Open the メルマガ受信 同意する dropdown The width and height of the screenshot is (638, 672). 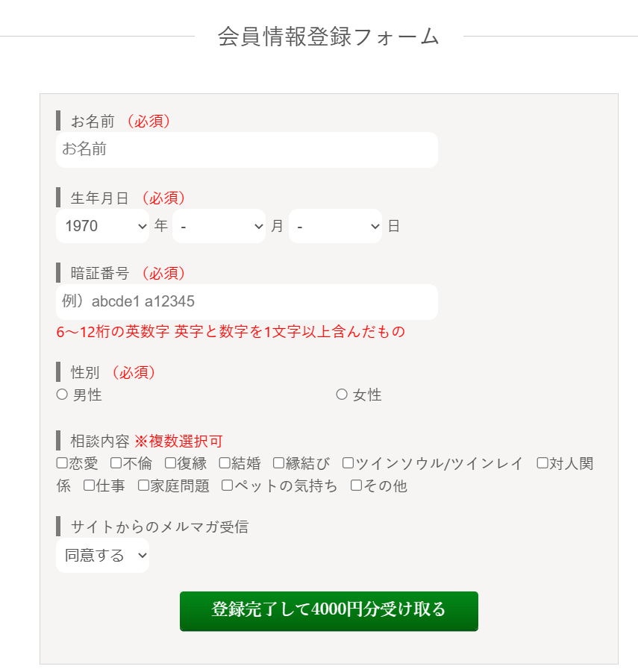102,556
